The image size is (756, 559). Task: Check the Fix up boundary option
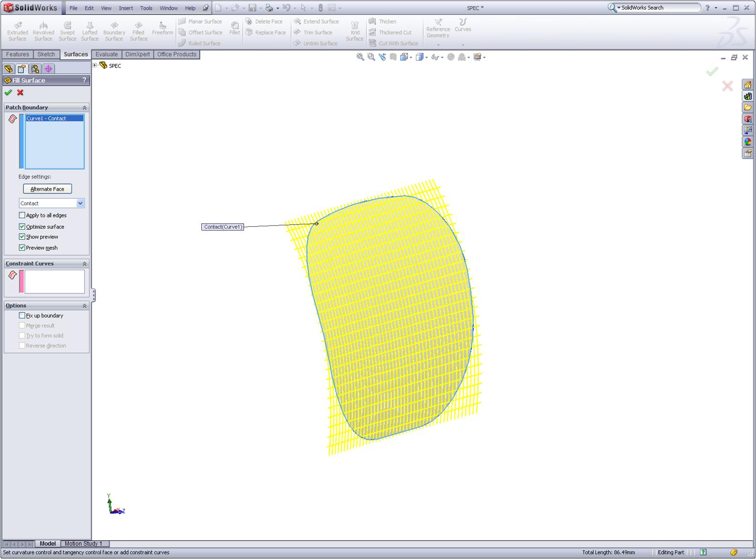click(22, 316)
